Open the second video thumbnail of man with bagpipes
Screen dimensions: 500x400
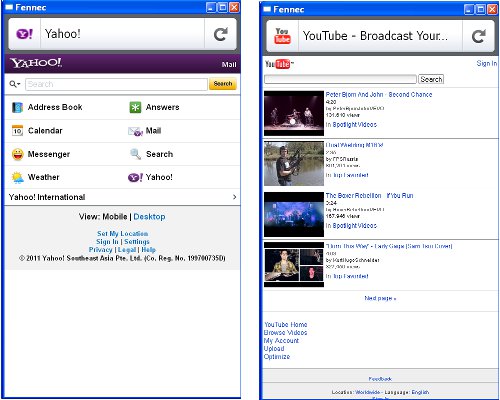(x=294, y=164)
